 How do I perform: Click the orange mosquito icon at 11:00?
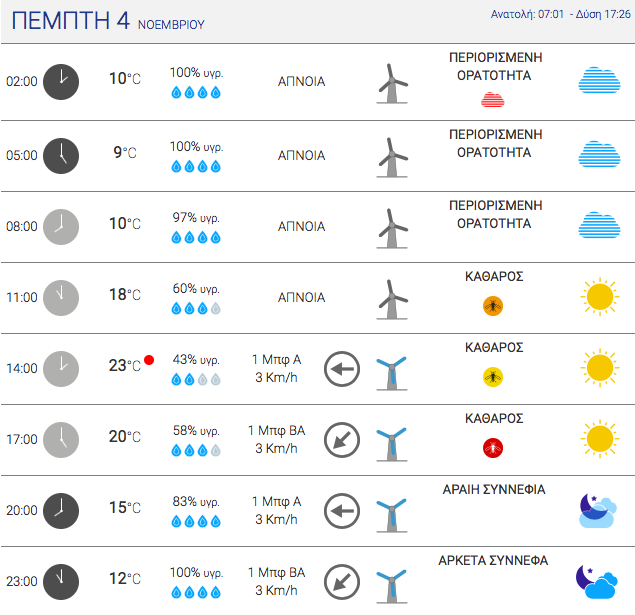[x=493, y=306]
